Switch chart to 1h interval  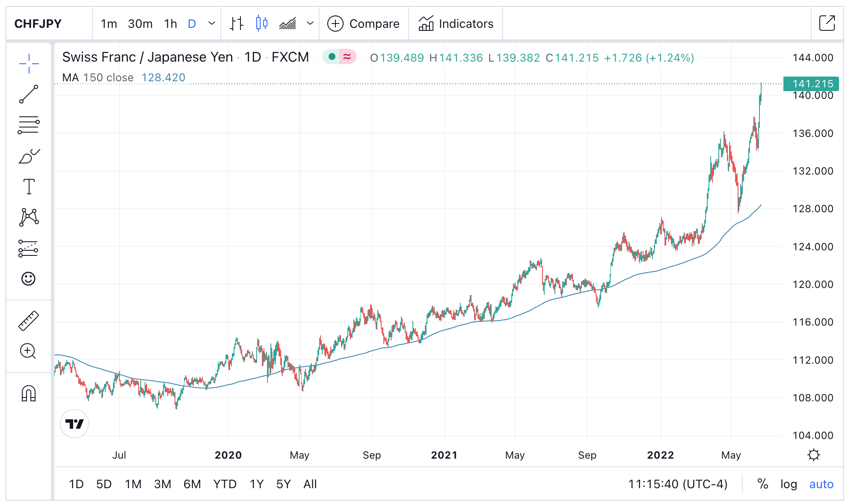[x=170, y=24]
